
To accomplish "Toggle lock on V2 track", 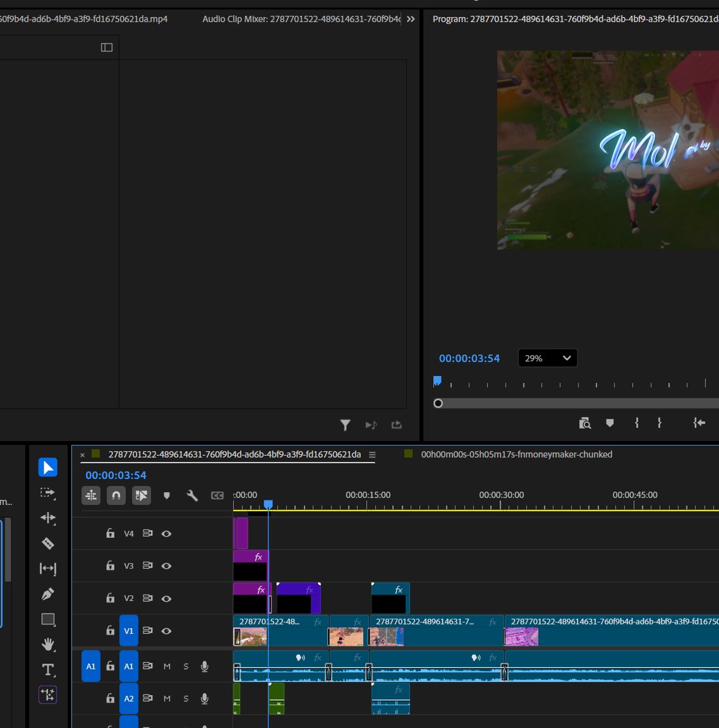I will (x=110, y=598).
